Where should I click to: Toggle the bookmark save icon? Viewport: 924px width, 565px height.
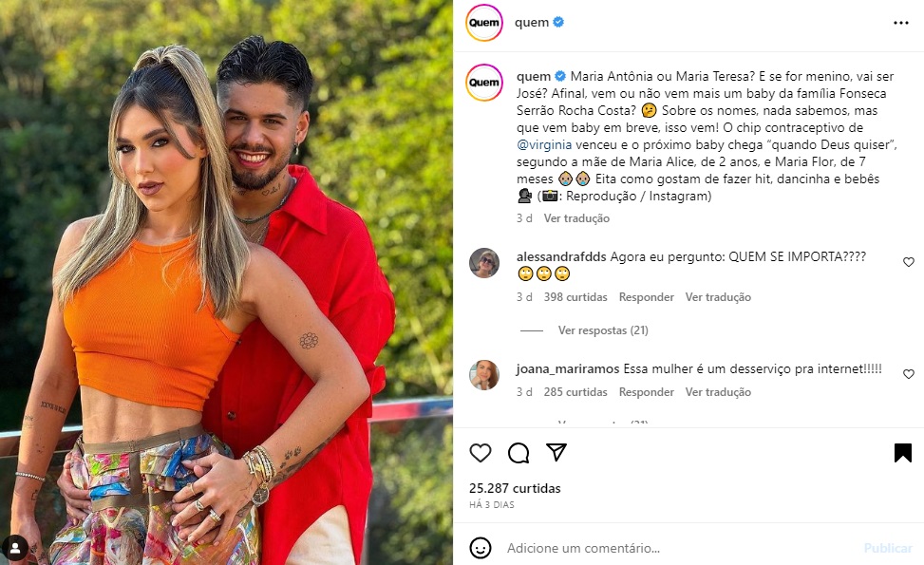pyautogui.click(x=903, y=452)
